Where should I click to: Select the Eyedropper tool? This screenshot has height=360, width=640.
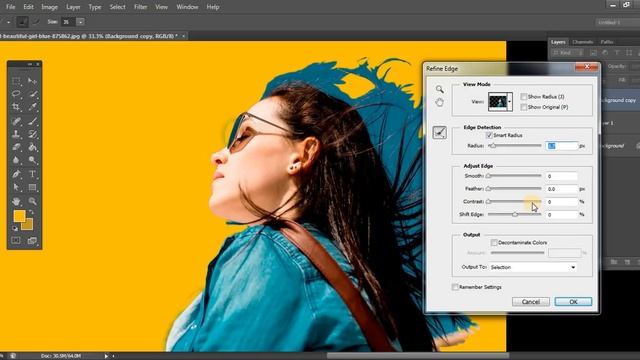[x=32, y=107]
